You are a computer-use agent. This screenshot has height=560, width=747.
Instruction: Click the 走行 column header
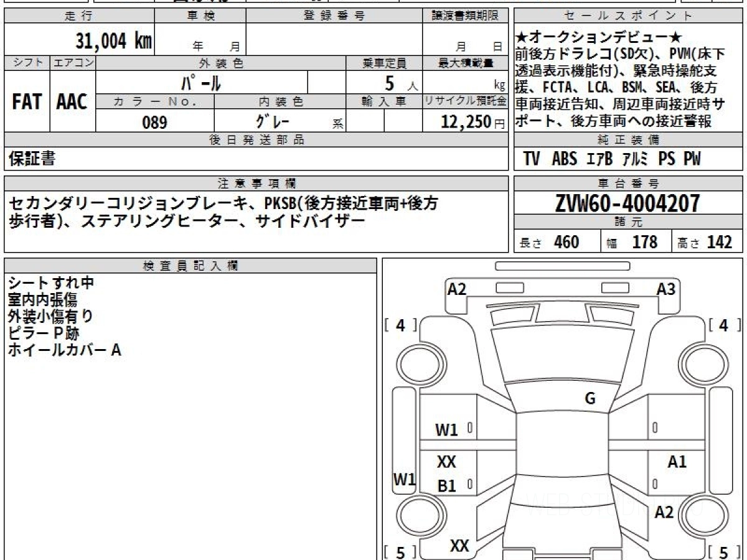[78, 16]
